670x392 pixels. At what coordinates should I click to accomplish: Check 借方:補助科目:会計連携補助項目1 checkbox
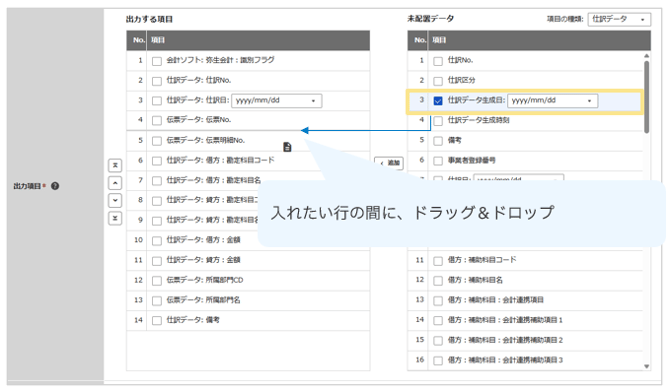[438, 321]
